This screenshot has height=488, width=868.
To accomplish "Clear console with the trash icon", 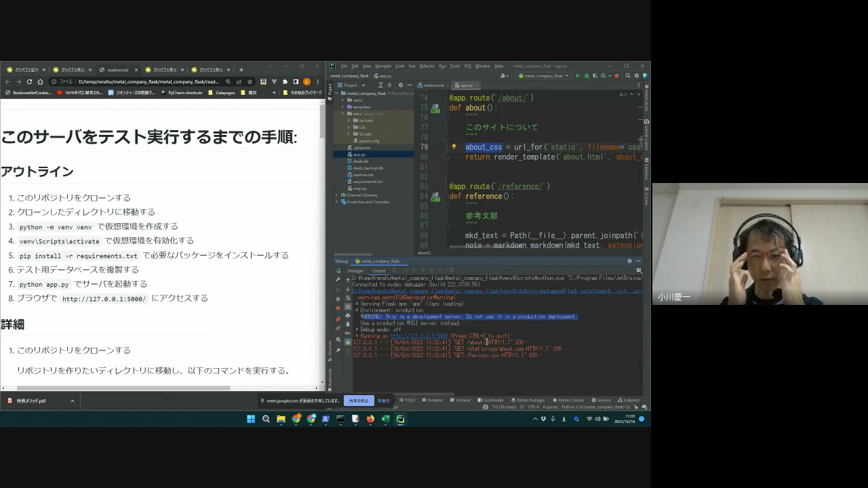I will coord(348,324).
